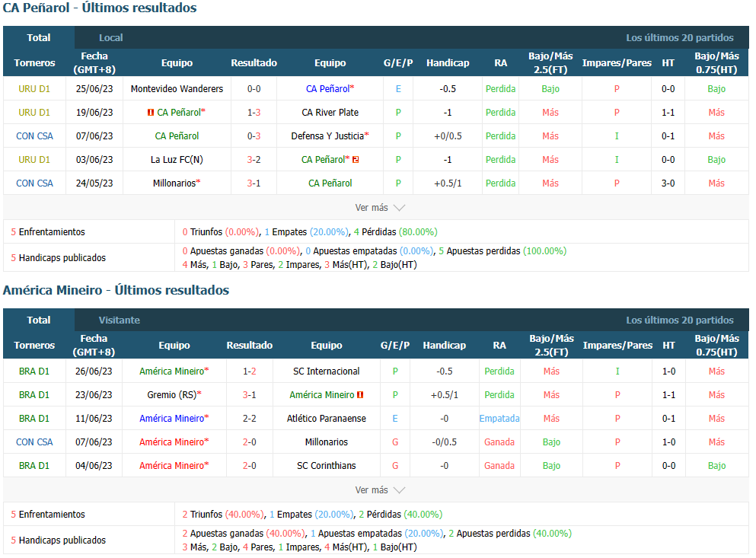Click red card icon beside CA Peñarol 03/06/23

356,160
